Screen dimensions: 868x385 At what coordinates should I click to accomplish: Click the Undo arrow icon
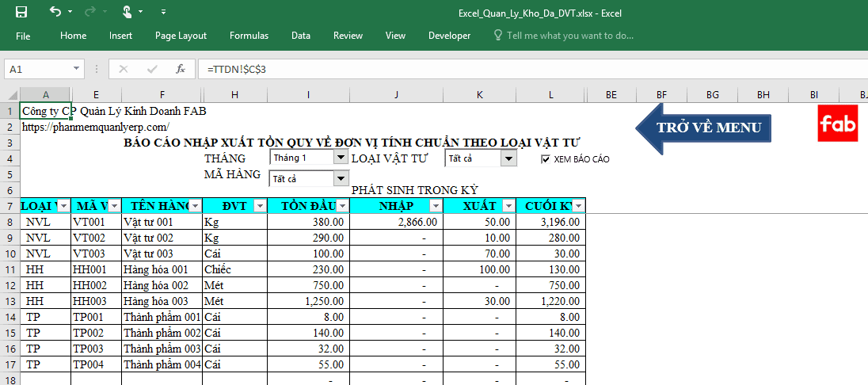(x=55, y=12)
